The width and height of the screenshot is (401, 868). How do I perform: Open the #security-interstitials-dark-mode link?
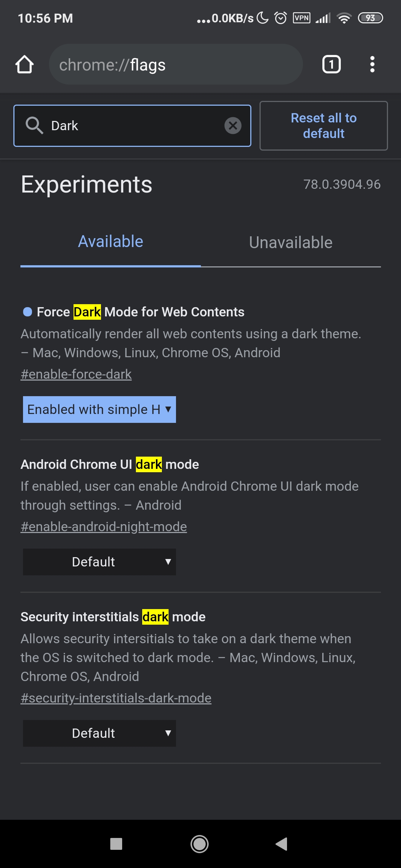(x=116, y=698)
